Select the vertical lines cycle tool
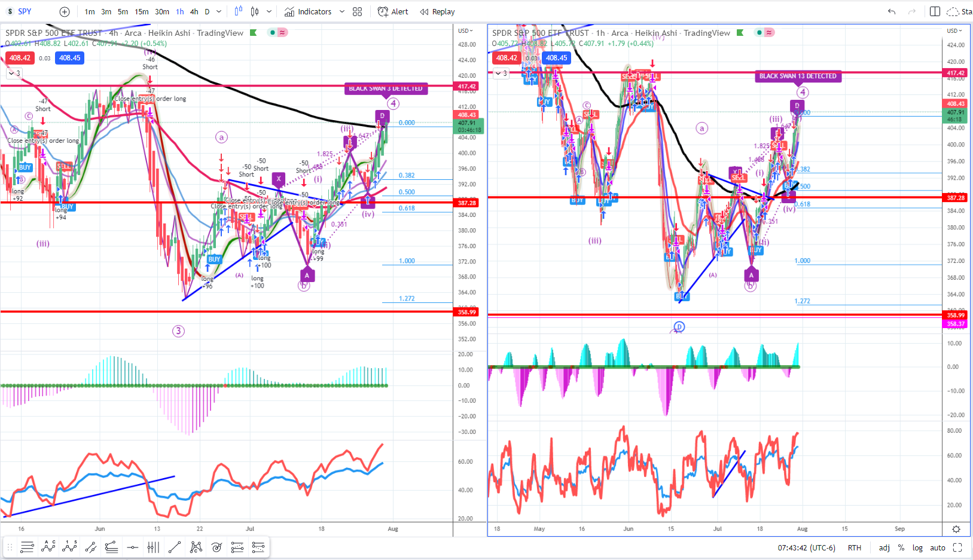Screen dimensions: 973x560 153,547
